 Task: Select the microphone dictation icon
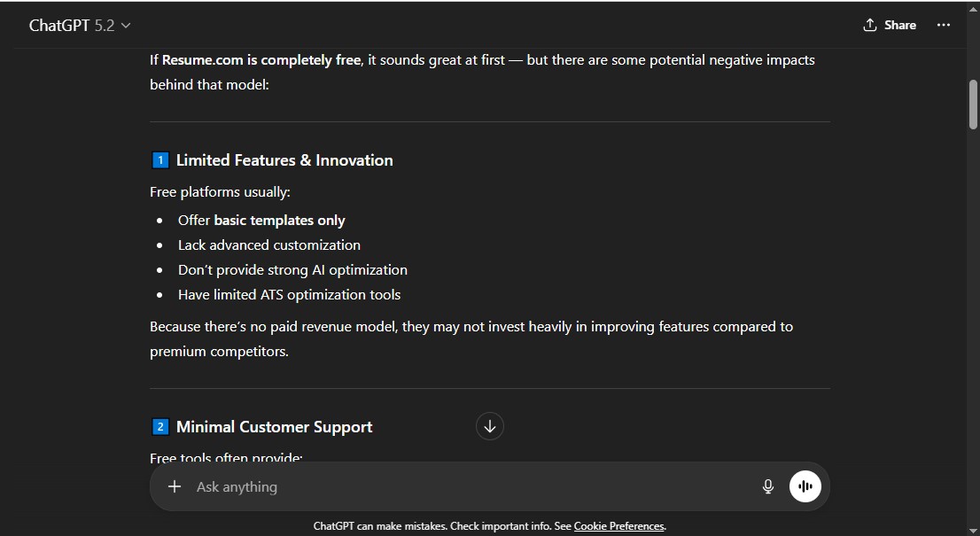767,486
